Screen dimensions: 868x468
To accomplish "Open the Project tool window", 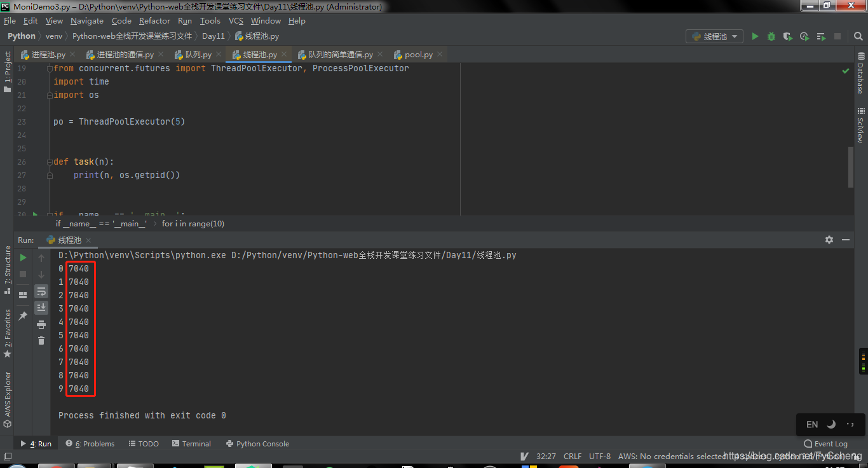I will point(8,72).
